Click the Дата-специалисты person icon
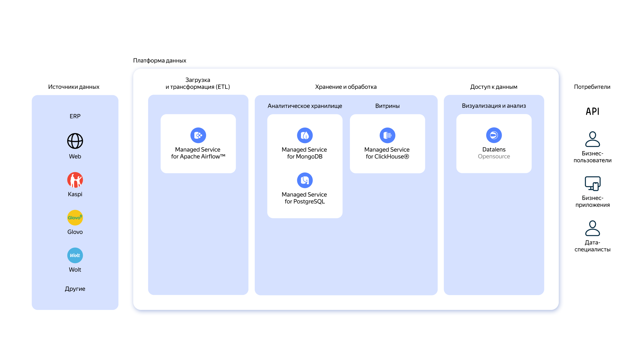Screen dimensions: 644x362 593,228
